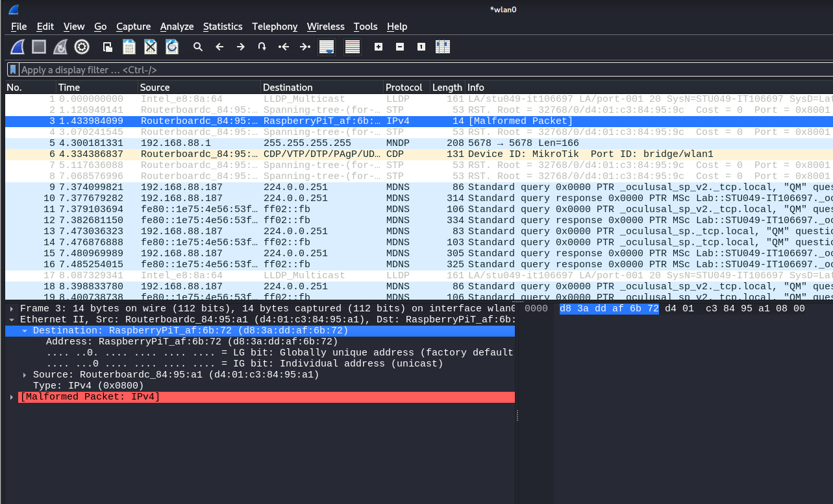This screenshot has width=833, height=504.
Task: Open the Wireless menu
Action: (x=326, y=27)
